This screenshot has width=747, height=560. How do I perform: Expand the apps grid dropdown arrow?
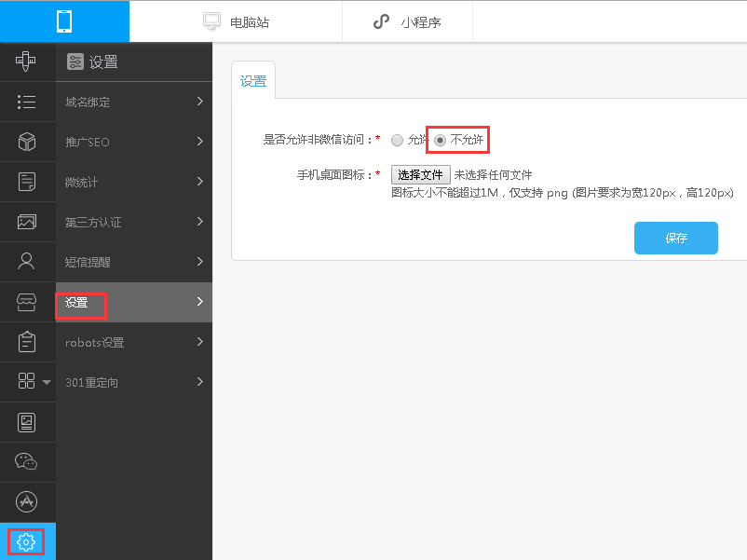[47, 382]
